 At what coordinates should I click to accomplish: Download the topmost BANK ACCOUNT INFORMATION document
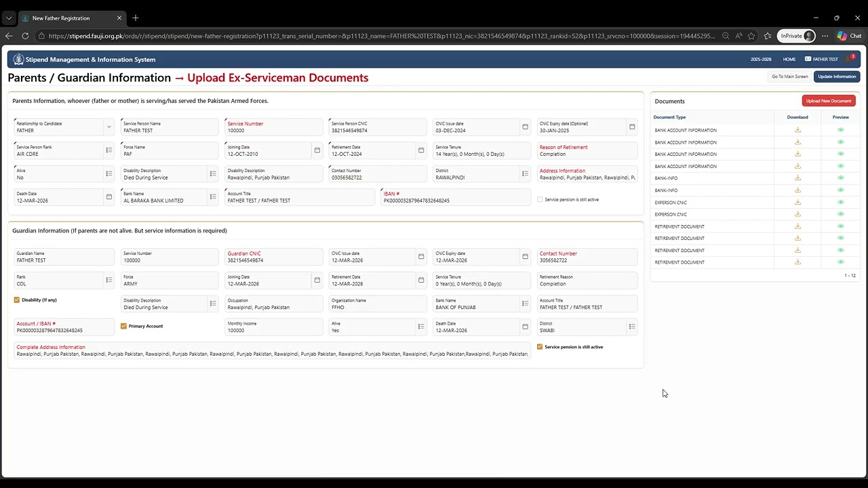pos(797,130)
